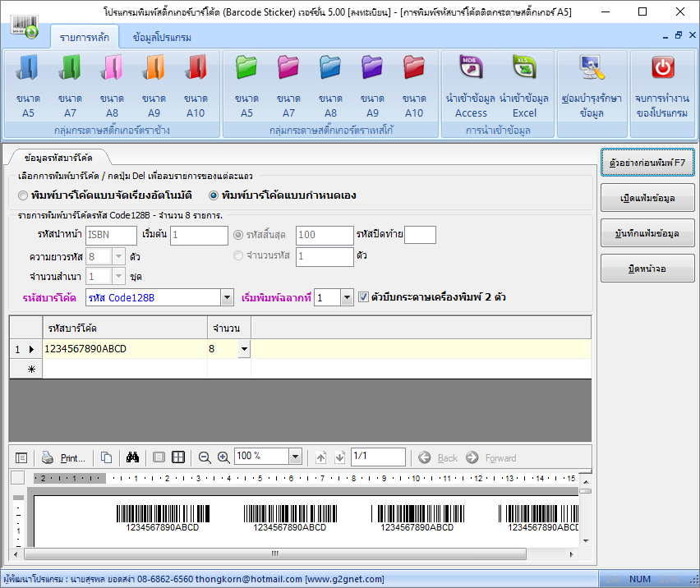Switch preview to multiple pages view
This screenshot has width=700, height=588.
pyautogui.click(x=178, y=457)
